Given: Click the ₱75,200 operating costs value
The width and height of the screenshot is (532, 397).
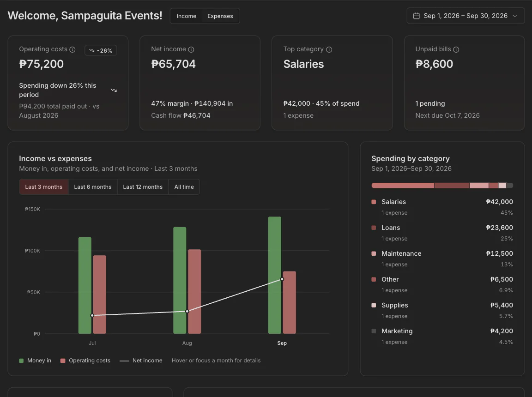Looking at the screenshot, I should 42,64.
